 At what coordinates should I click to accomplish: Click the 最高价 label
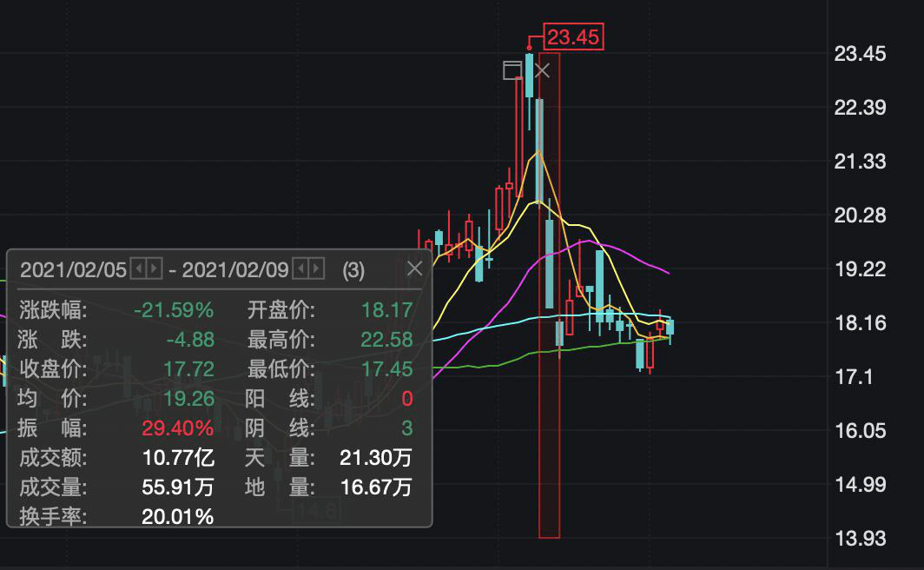281,340
